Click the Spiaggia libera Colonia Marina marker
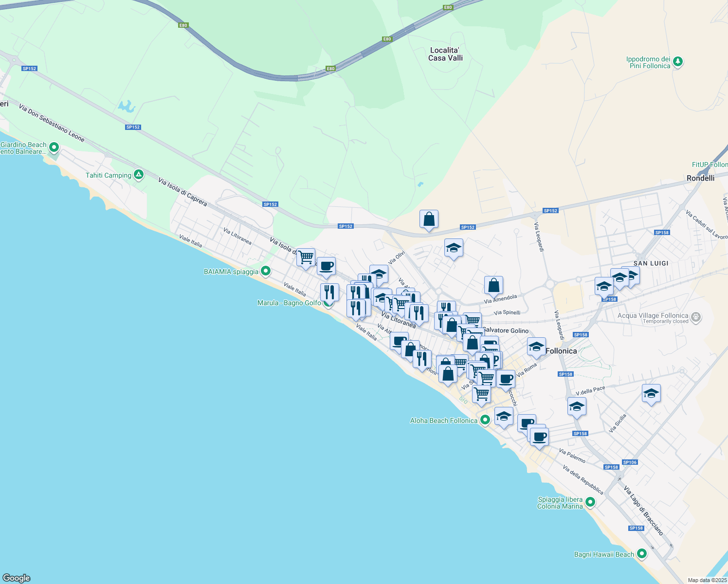This screenshot has height=584, width=728. click(591, 501)
